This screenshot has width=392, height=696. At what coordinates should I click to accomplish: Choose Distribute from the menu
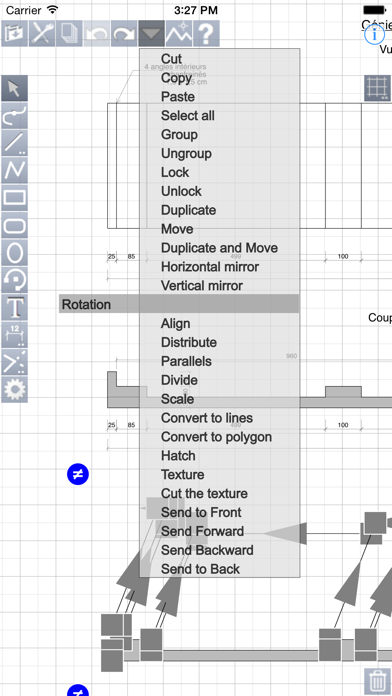[189, 342]
